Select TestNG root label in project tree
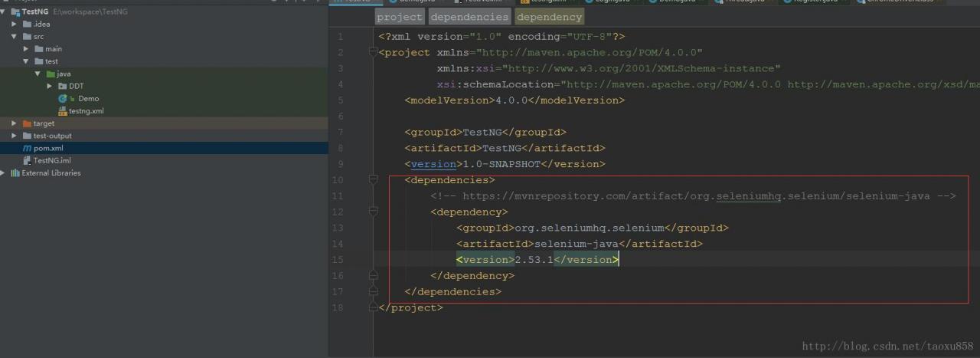The height and width of the screenshot is (358, 980). (36, 11)
